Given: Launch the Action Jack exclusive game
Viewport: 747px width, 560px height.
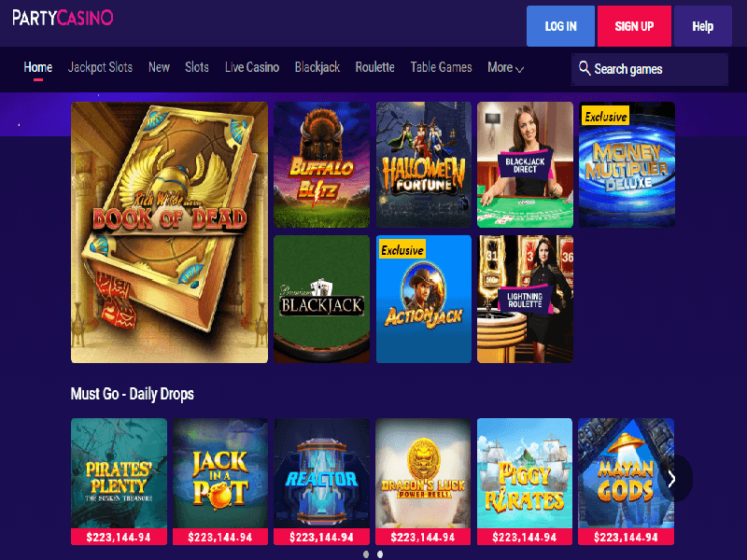Looking at the screenshot, I should (x=424, y=299).
